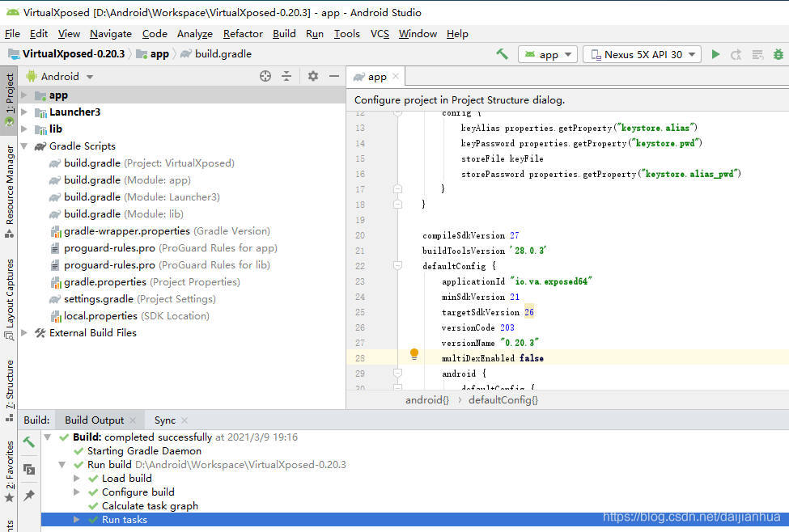
Task: Open the app run configuration dropdown
Action: point(548,54)
